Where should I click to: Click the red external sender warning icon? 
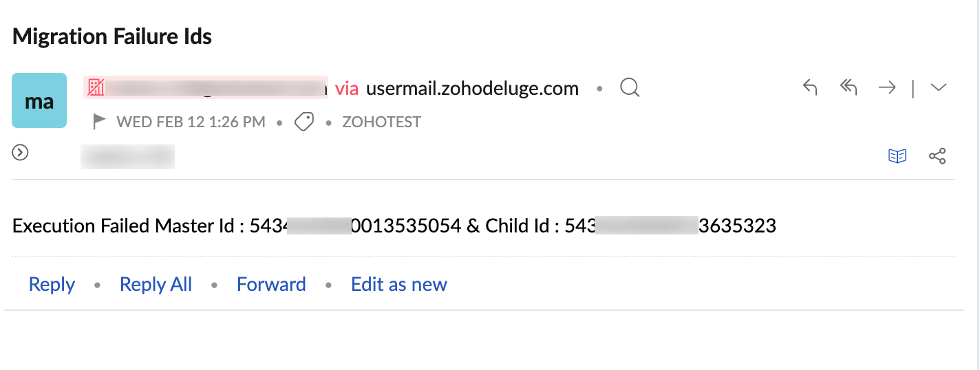(95, 87)
